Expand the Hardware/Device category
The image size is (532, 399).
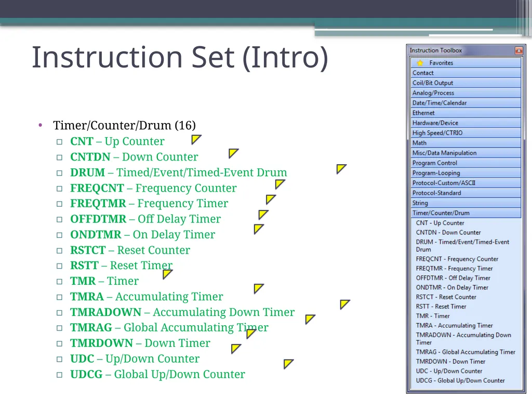(x=466, y=123)
